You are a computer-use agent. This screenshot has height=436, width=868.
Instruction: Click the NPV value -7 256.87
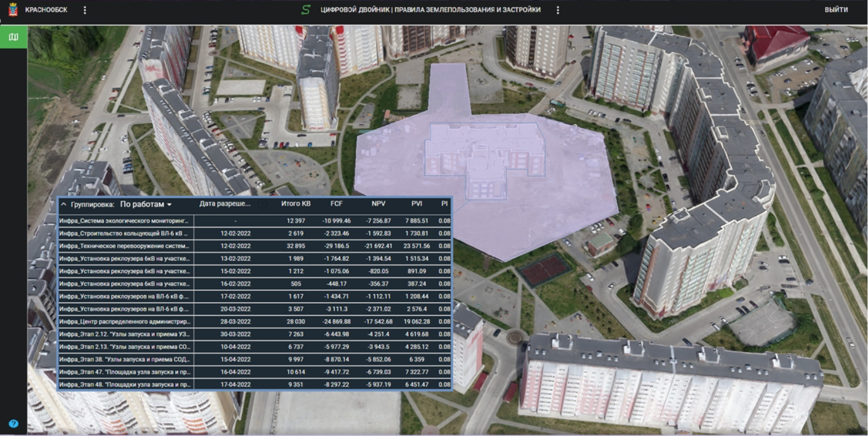click(x=378, y=221)
